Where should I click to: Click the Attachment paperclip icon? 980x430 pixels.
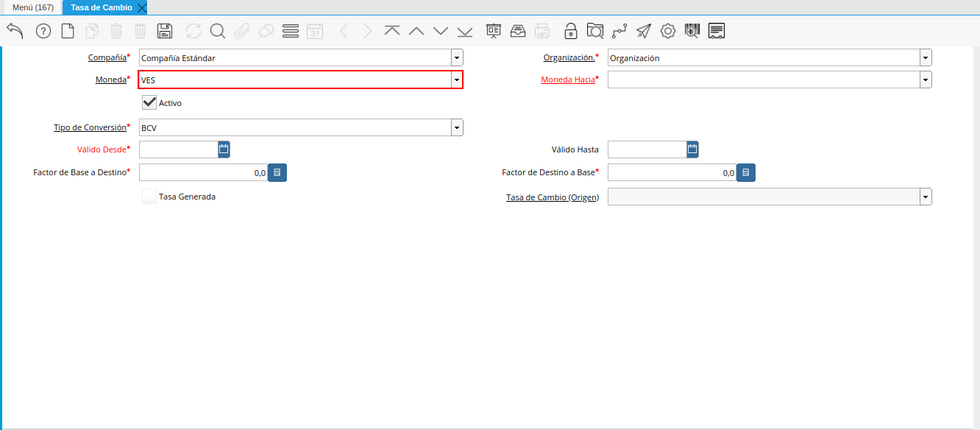(242, 31)
